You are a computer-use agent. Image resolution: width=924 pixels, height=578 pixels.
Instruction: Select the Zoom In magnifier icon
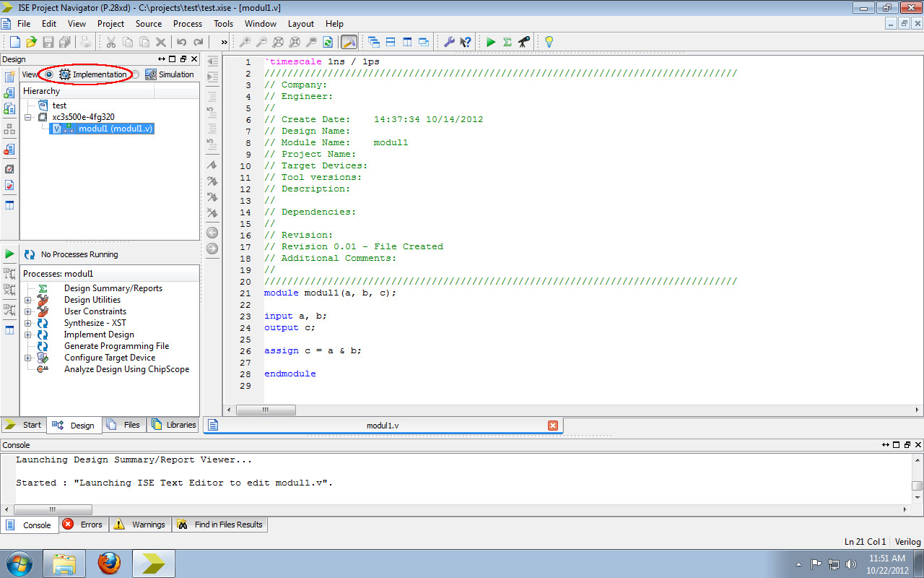pyautogui.click(x=245, y=41)
